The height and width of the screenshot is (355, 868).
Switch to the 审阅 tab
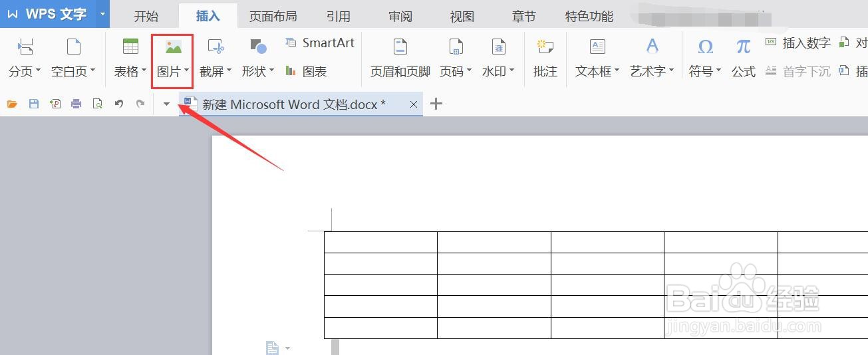pos(400,17)
